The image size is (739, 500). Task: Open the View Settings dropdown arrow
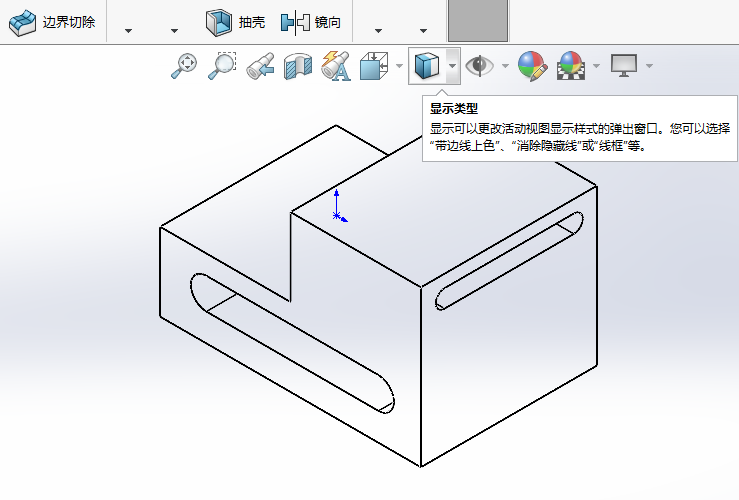[x=650, y=67]
